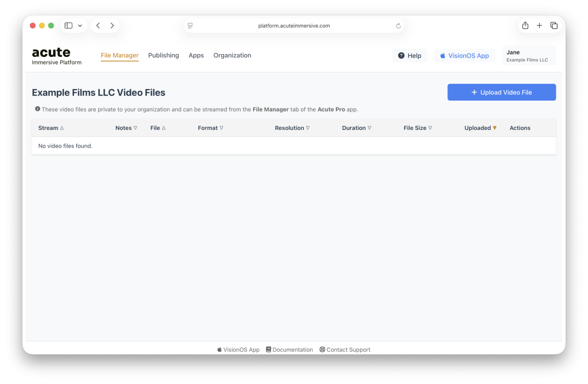Sort the table by Resolution column
The width and height of the screenshot is (588, 384).
[292, 128]
